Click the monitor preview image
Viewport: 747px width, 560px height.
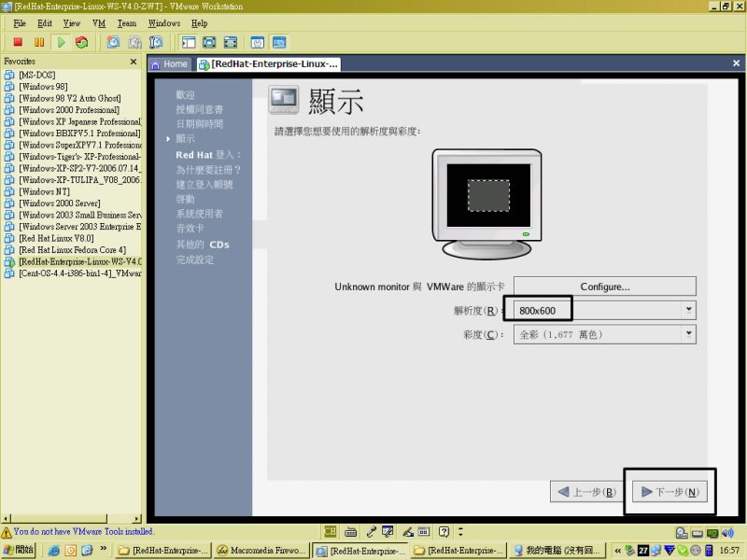[486, 203]
